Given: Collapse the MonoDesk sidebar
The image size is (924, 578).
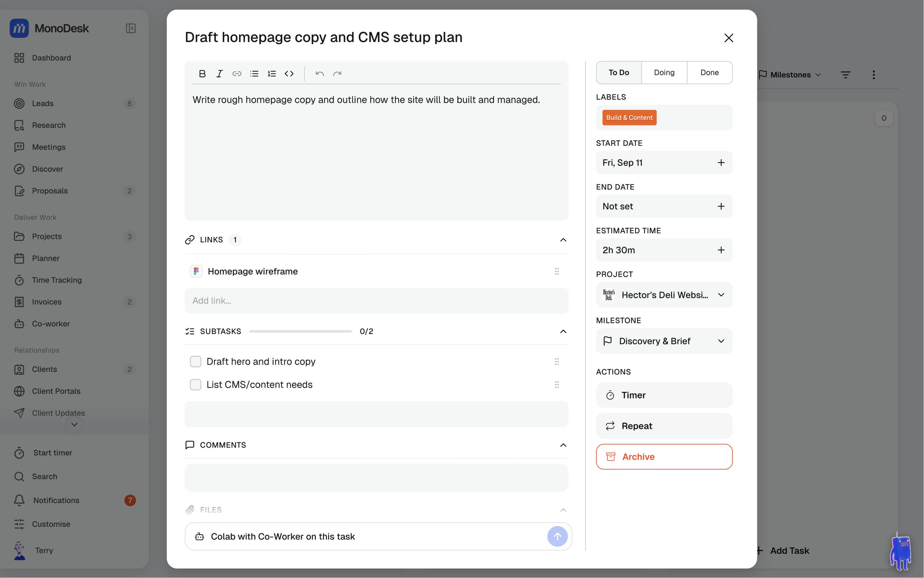Looking at the screenshot, I should click(131, 28).
